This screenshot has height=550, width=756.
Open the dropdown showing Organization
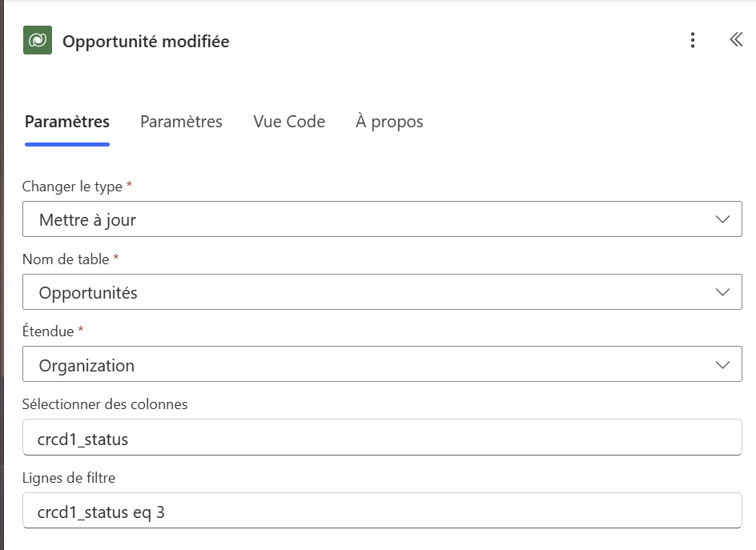click(368, 365)
